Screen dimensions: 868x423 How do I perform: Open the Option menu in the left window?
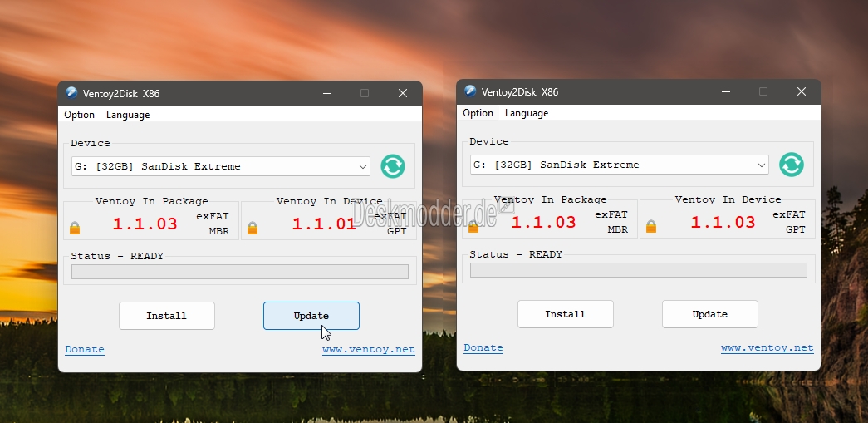click(79, 115)
